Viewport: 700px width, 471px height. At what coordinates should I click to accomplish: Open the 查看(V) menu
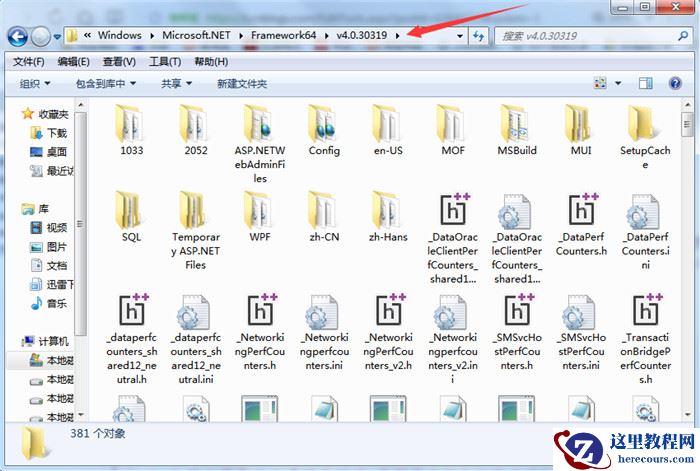click(119, 62)
